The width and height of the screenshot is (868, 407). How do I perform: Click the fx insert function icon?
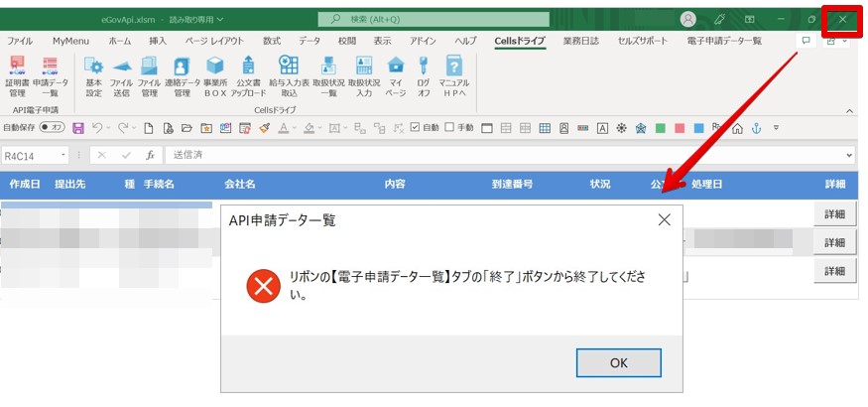[150, 156]
